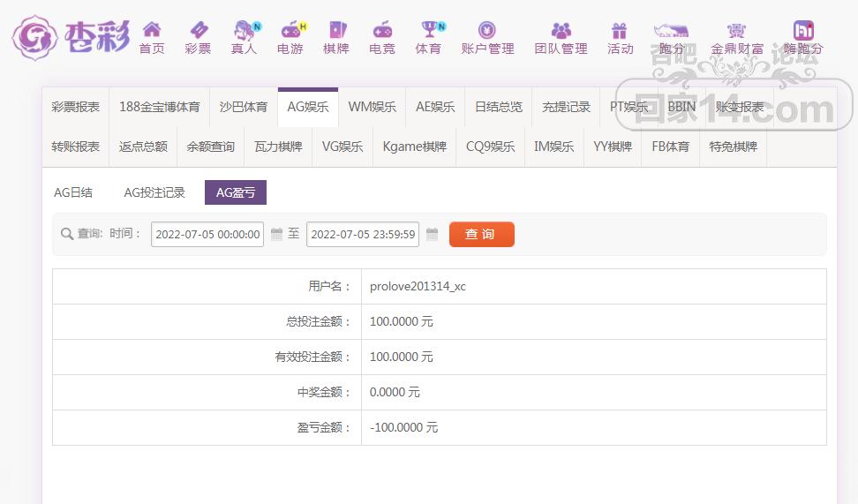
Task: Click the search magnifier icon
Action: point(67,234)
